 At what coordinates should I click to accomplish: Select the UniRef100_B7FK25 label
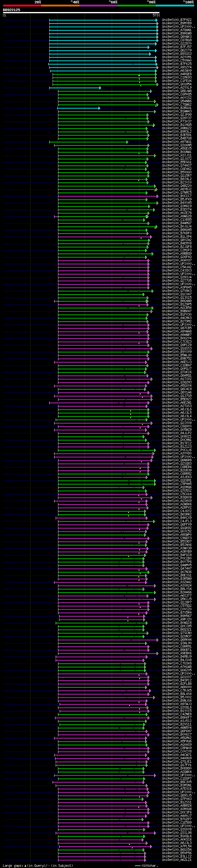tap(177, 64)
